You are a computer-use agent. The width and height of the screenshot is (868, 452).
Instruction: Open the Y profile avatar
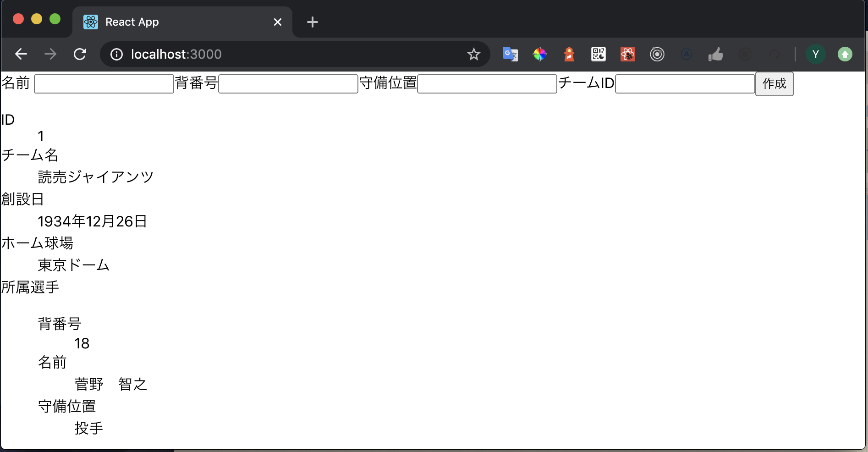(816, 55)
